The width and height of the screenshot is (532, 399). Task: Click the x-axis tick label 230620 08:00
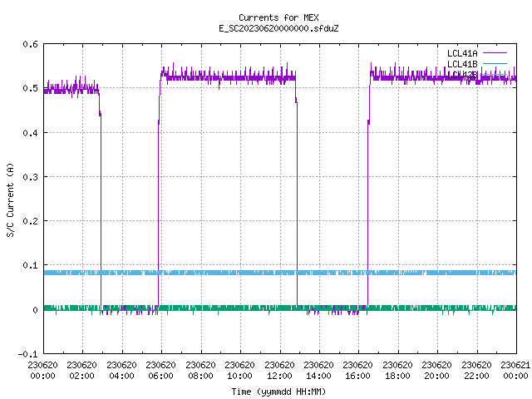(201, 371)
